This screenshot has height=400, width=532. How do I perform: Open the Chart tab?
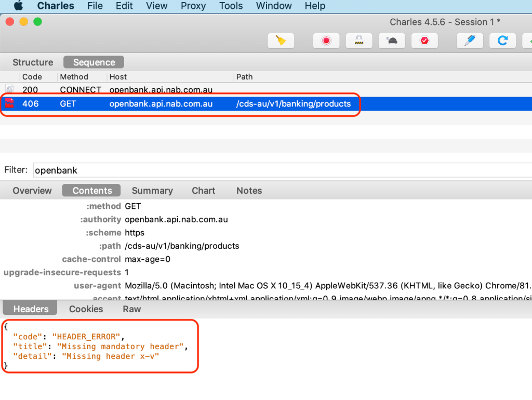tap(203, 191)
